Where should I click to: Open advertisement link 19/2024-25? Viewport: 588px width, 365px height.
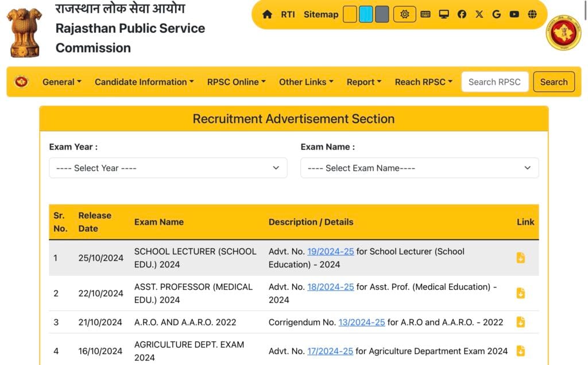tap(330, 251)
